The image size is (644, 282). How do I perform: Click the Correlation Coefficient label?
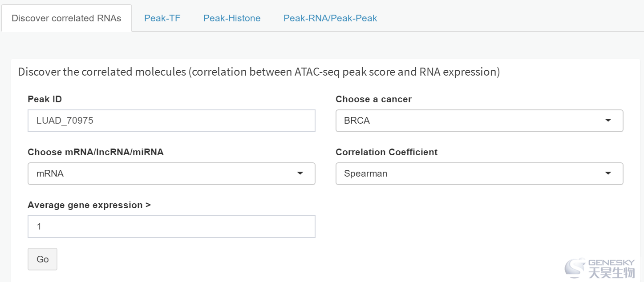(x=386, y=152)
